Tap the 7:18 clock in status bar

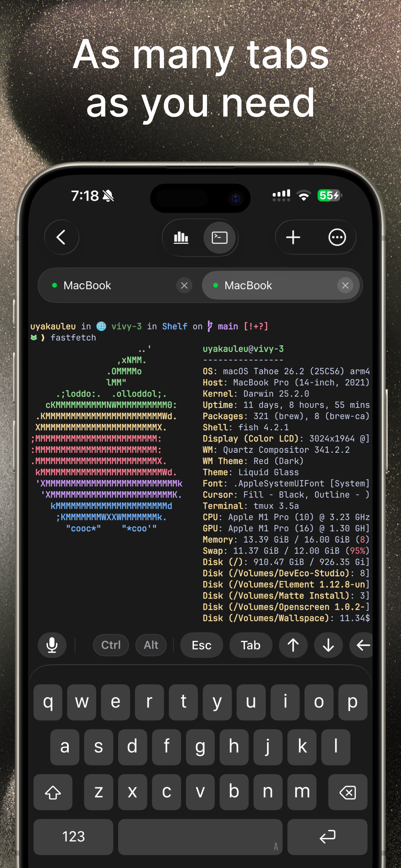(85, 196)
